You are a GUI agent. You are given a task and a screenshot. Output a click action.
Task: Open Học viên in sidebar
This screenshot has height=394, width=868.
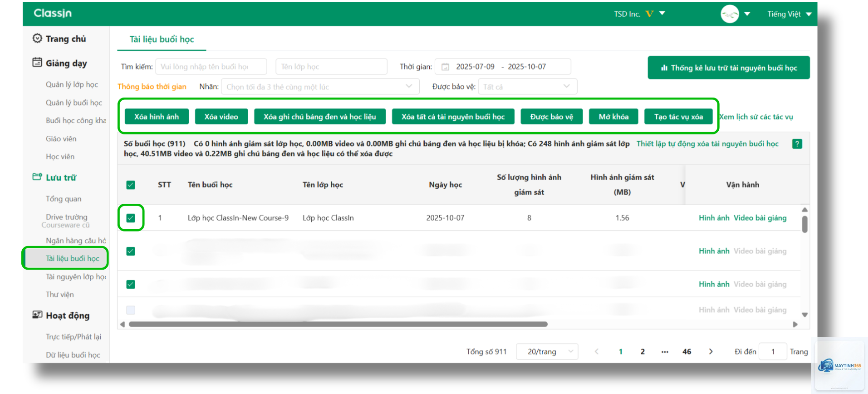pos(60,157)
